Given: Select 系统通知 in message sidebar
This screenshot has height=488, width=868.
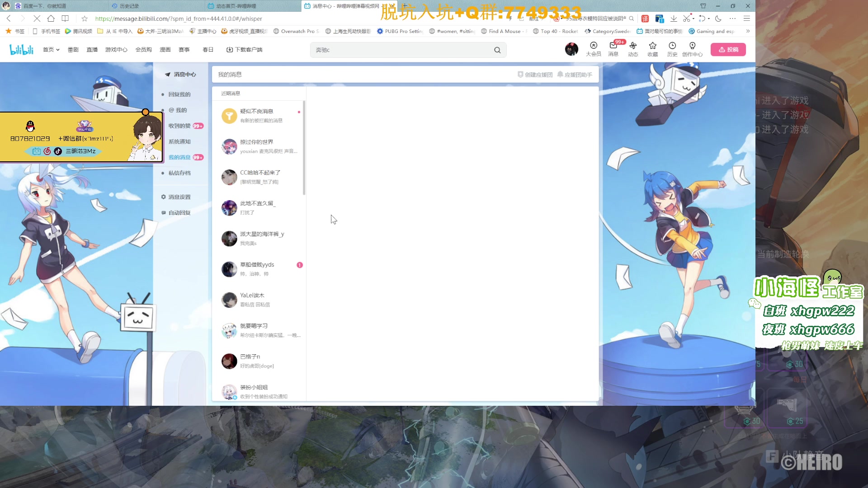Looking at the screenshot, I should pyautogui.click(x=179, y=142).
